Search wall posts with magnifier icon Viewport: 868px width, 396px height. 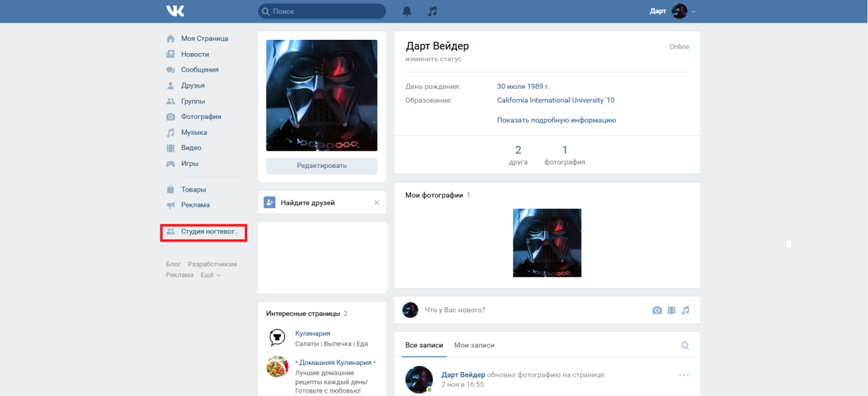tap(685, 346)
